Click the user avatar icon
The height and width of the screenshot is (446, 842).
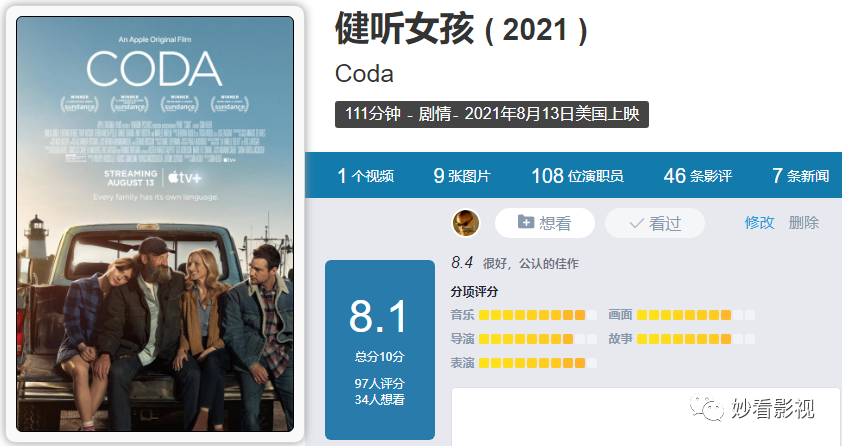tap(466, 223)
